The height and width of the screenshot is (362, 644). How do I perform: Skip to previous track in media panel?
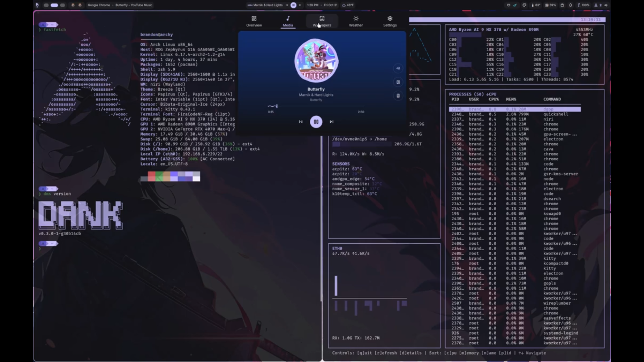[x=301, y=122]
